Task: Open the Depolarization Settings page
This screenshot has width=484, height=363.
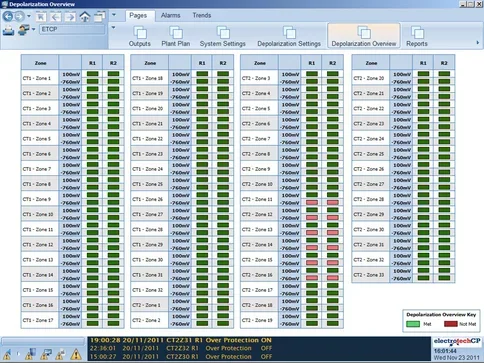Action: (x=289, y=36)
